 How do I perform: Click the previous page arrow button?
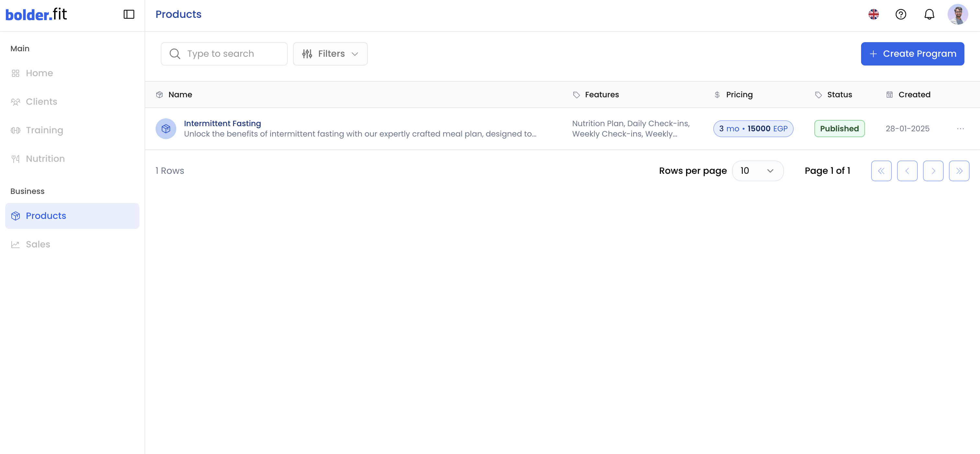pos(907,171)
